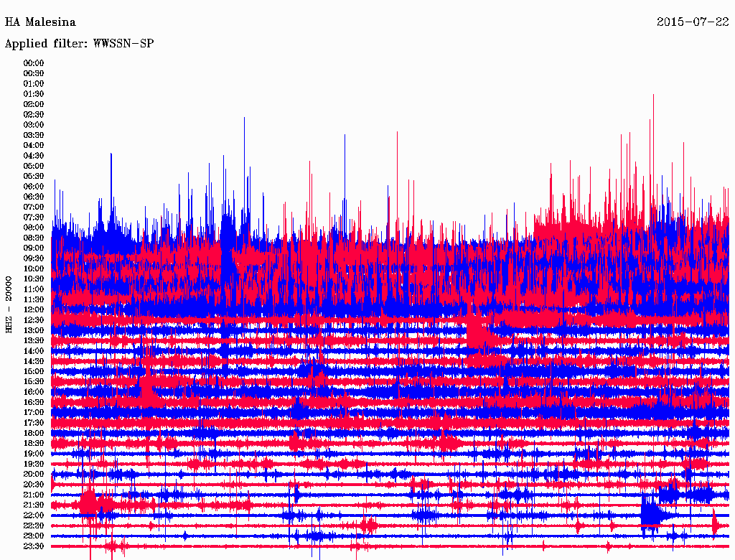The height and width of the screenshot is (560, 735).
Task: Select the 07:30 time label
Action: 34,218
